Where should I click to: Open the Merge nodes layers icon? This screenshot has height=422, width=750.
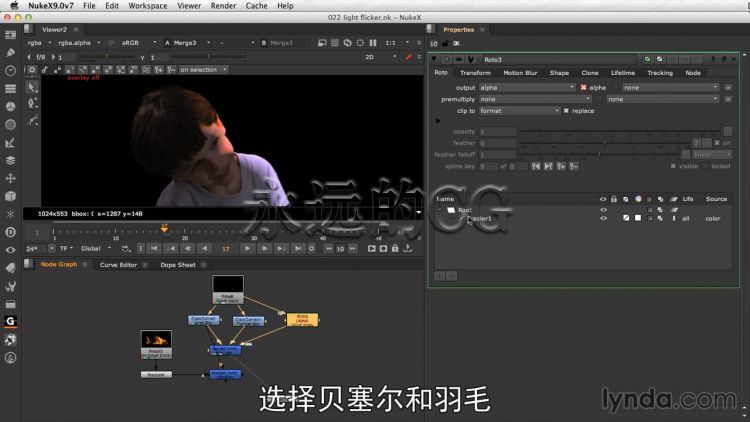(10, 160)
